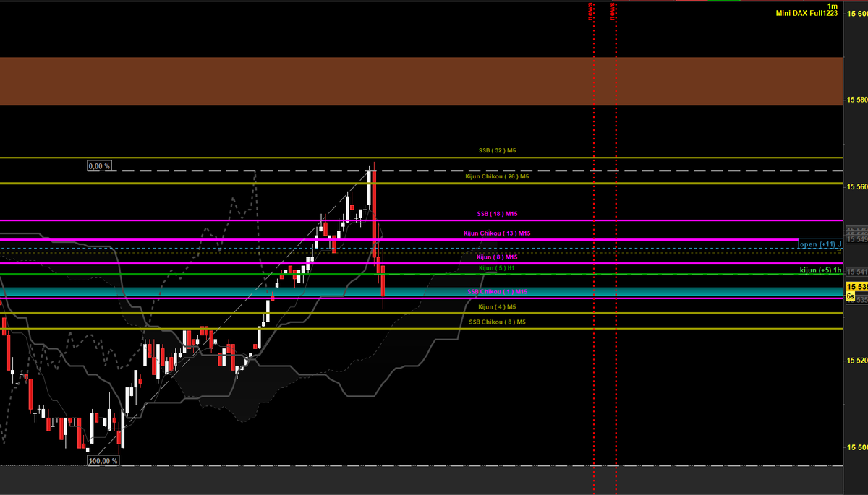Click the 'Kijun ( 4 ) M5' label
Viewport: 868px width, 495px height.
click(497, 307)
